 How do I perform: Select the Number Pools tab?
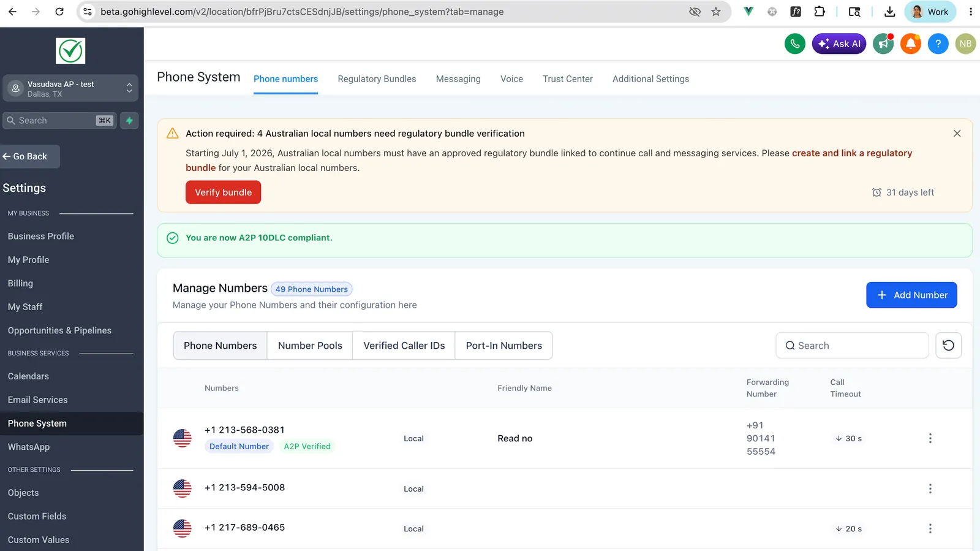pyautogui.click(x=310, y=346)
